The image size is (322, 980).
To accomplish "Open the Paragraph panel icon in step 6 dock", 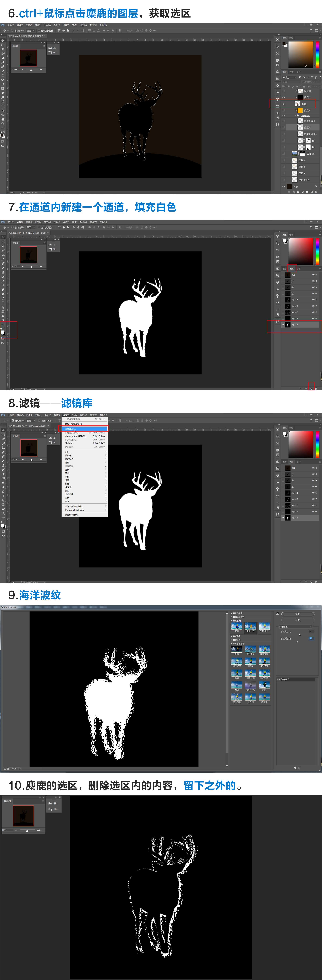I will coord(278,118).
